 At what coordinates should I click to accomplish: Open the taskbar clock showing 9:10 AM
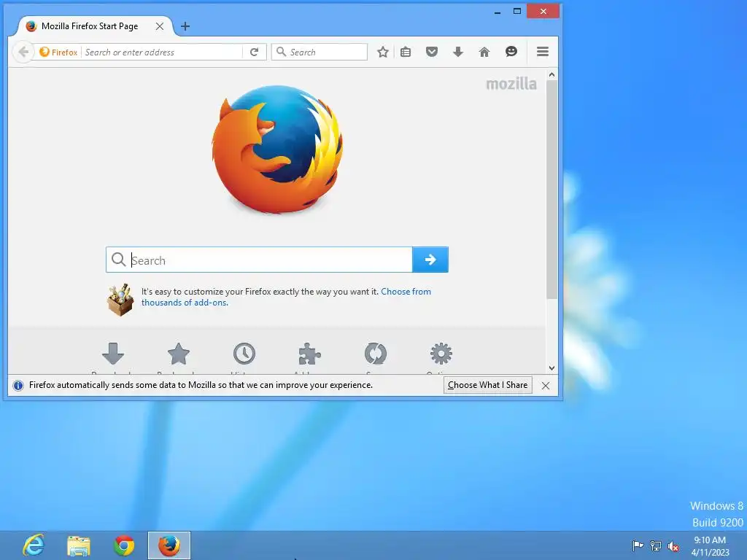[x=710, y=546]
